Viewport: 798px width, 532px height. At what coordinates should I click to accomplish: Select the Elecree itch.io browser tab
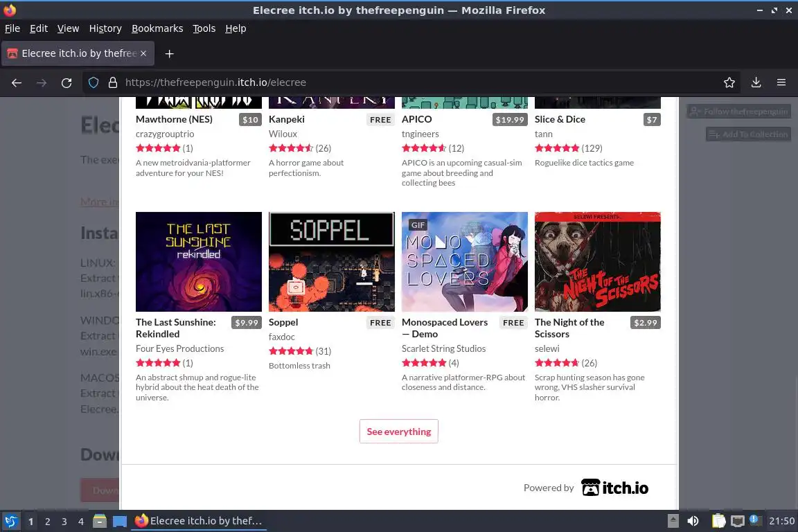pos(78,53)
